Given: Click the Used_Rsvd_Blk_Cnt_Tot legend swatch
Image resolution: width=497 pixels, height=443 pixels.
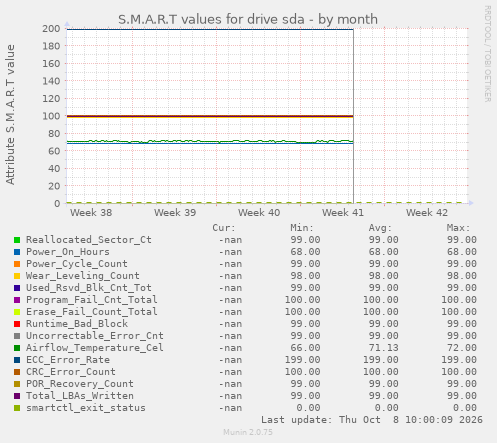Looking at the screenshot, I should point(17,288).
